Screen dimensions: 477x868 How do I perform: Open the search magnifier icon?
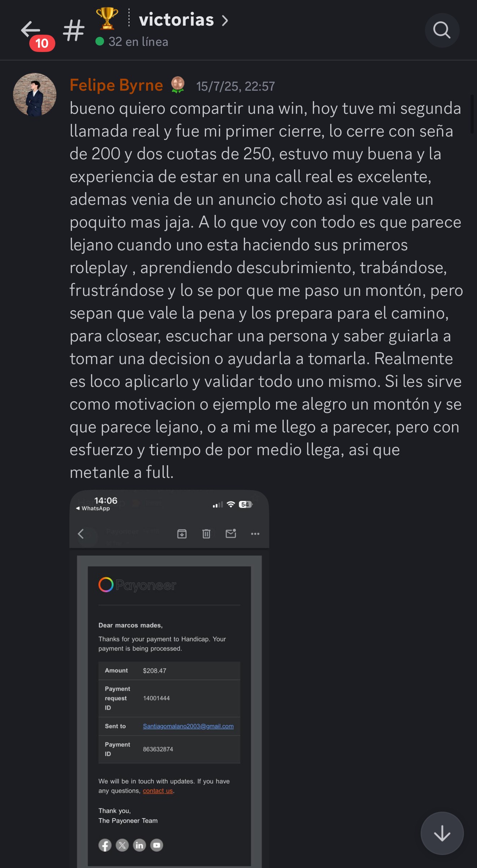point(442,30)
